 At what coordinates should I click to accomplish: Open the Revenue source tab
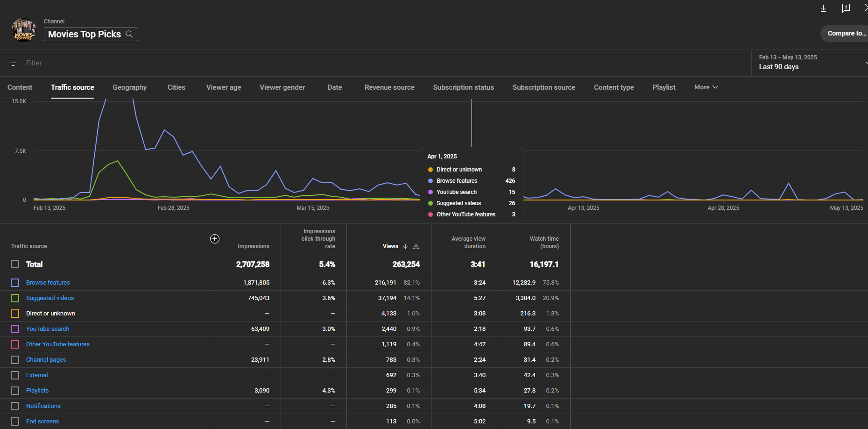389,87
